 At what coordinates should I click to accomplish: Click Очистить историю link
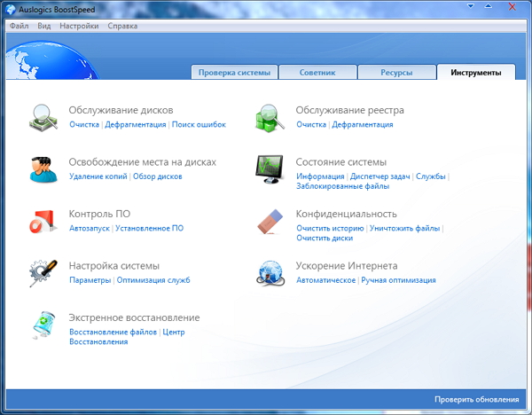[330, 229]
